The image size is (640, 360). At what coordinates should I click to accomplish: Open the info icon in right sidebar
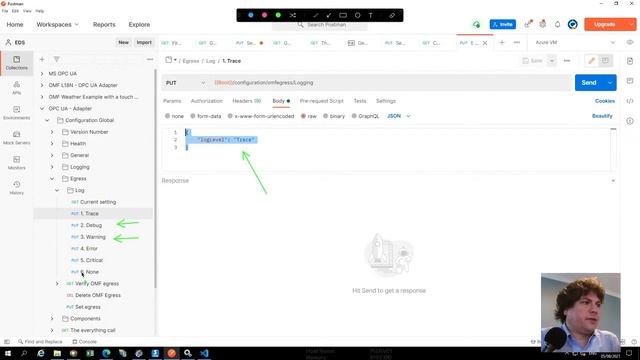tap(630, 121)
